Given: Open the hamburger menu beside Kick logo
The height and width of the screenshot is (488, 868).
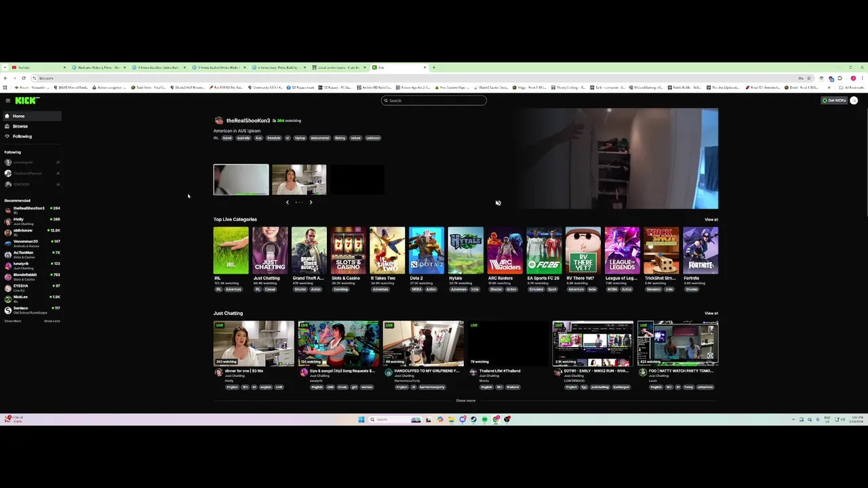Looking at the screenshot, I should tap(7, 100).
